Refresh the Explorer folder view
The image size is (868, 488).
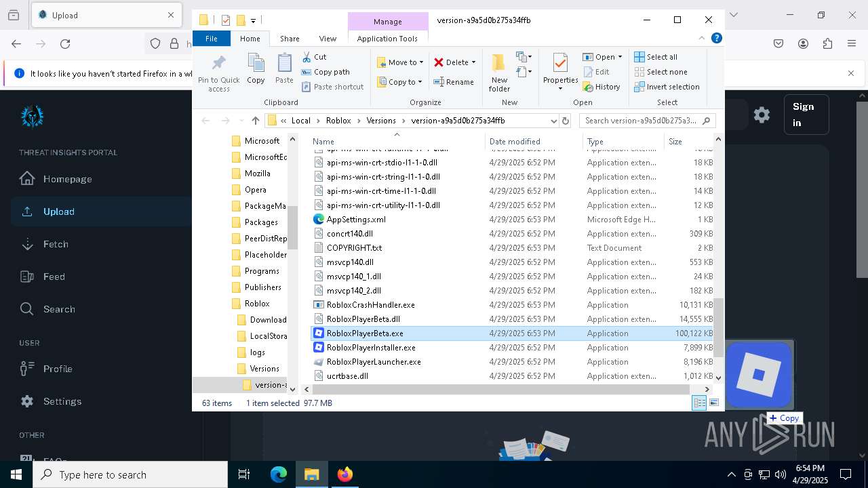[x=566, y=121]
